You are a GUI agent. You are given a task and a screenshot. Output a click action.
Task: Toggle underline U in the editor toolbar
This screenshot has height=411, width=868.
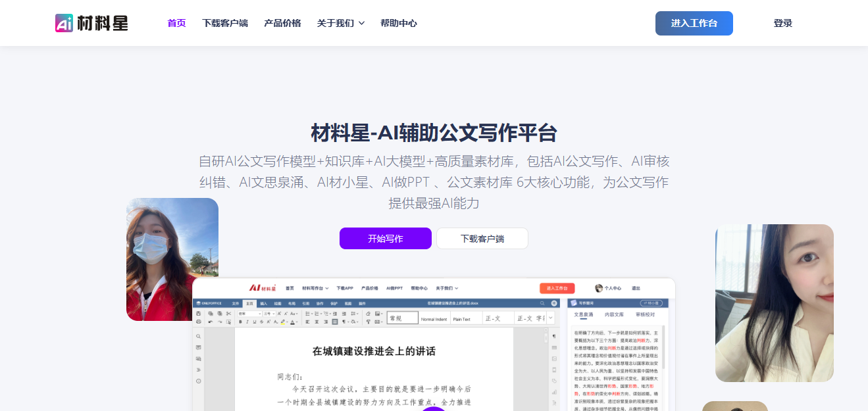(255, 322)
